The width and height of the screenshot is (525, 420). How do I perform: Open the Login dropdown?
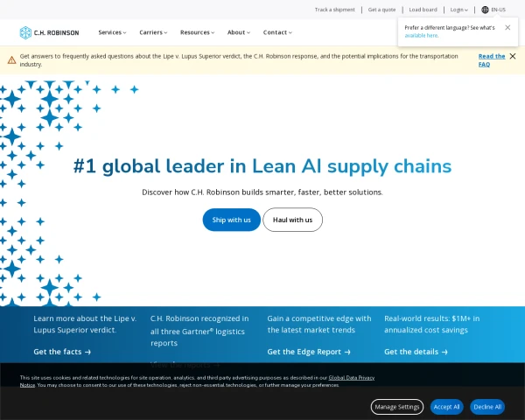pos(458,10)
